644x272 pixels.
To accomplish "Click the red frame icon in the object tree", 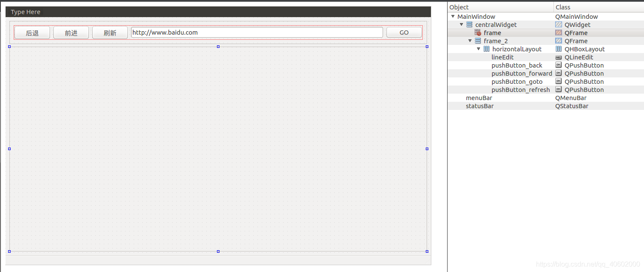I will pos(477,33).
